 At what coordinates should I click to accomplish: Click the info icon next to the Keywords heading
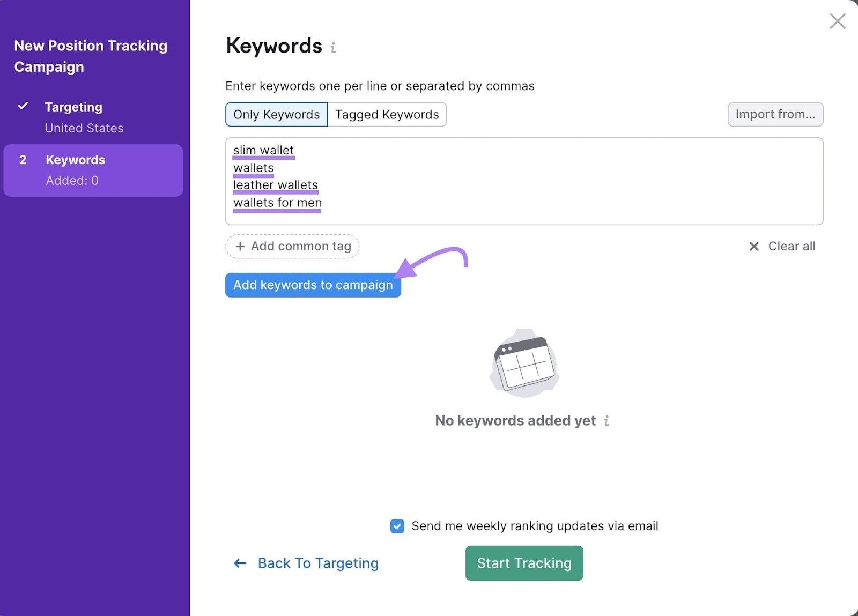click(334, 47)
